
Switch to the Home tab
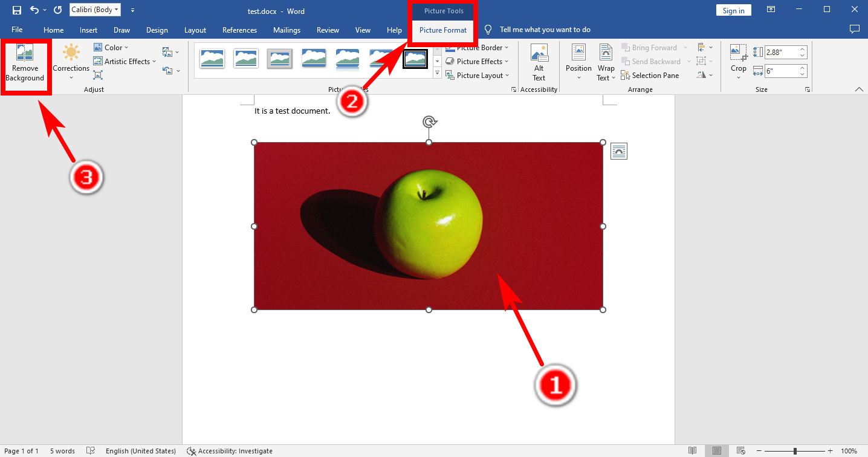click(54, 30)
